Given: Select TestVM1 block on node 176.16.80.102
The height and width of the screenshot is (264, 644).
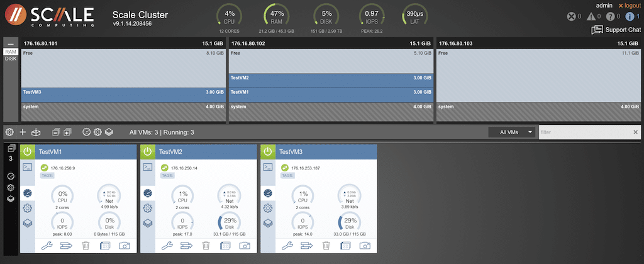Looking at the screenshot, I should [331, 95].
